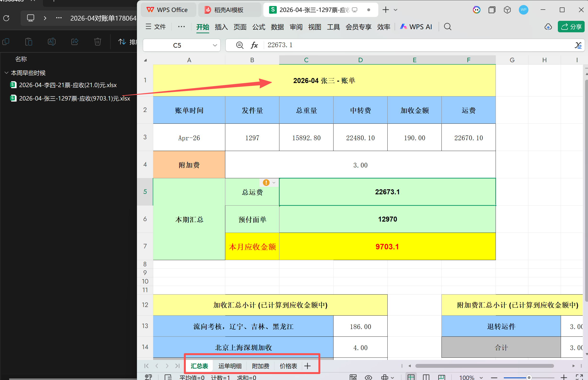Toggle eye protection mode in status bar

[x=368, y=377]
